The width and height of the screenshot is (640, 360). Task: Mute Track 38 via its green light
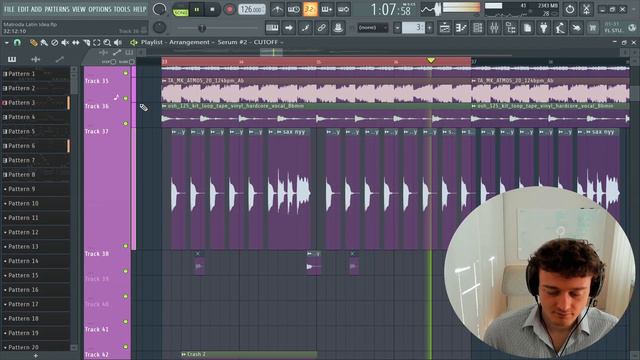[126, 271]
